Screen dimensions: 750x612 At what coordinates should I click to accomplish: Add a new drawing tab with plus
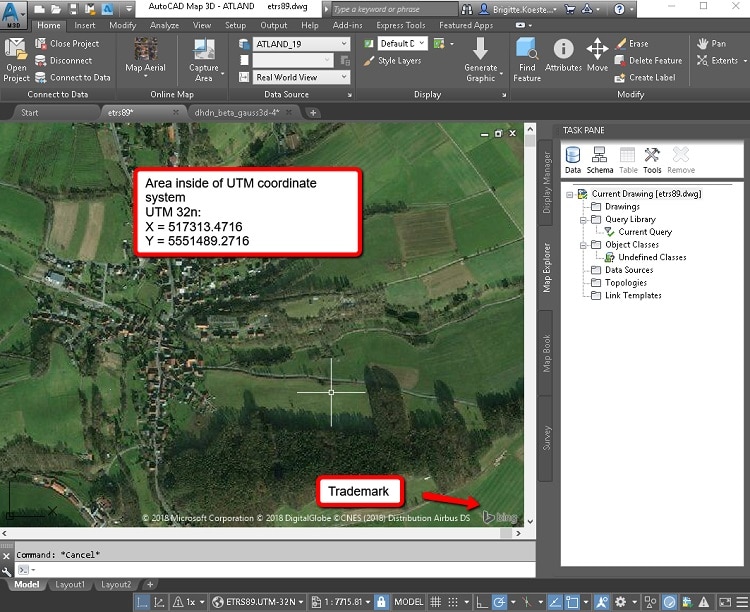313,113
